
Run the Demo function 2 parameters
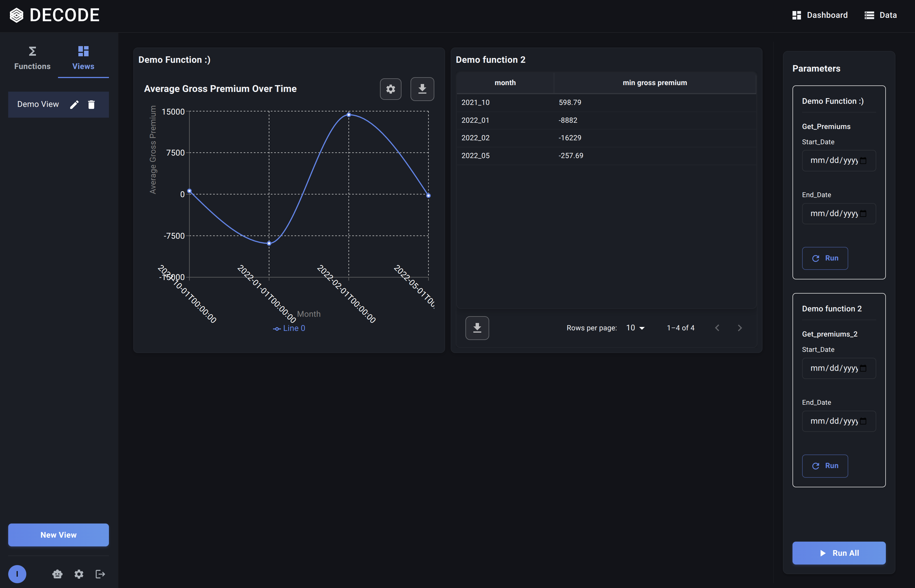pos(825,466)
